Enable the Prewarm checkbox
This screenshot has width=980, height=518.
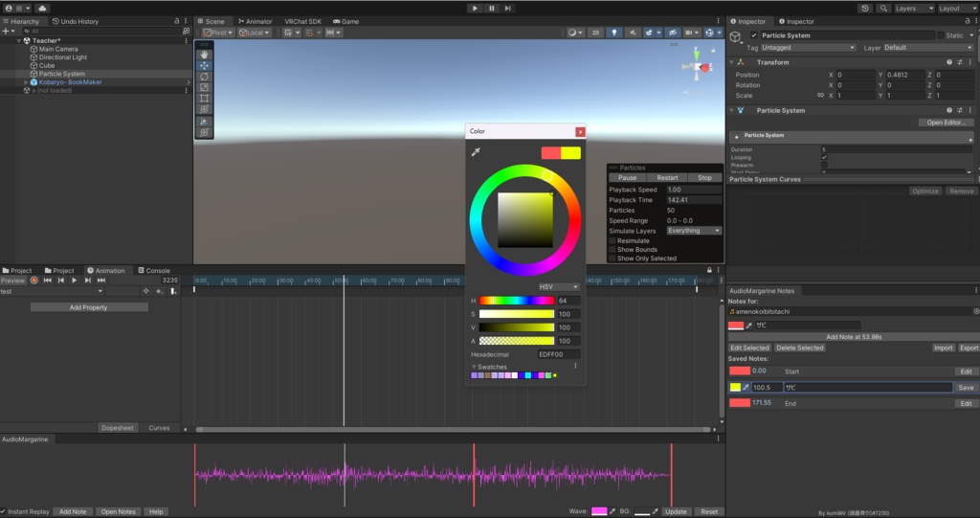(824, 166)
